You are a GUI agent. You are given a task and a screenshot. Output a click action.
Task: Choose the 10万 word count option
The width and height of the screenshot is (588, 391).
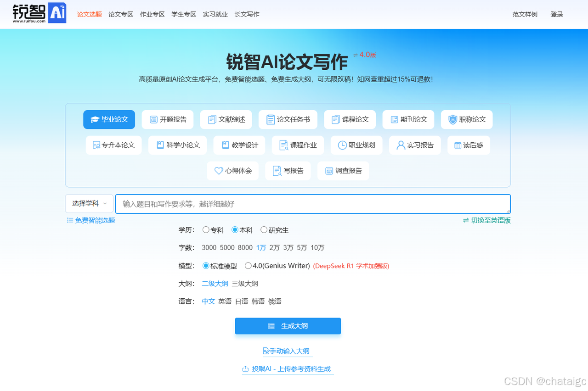(317, 248)
